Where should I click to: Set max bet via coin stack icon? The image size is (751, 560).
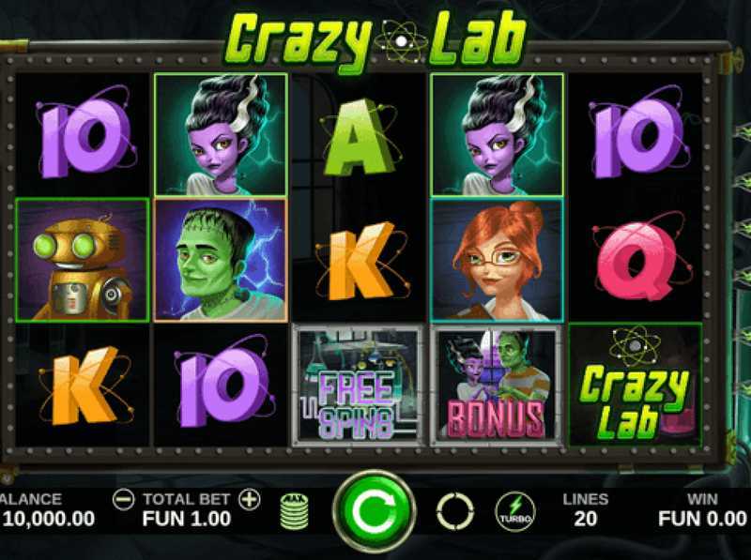[294, 511]
